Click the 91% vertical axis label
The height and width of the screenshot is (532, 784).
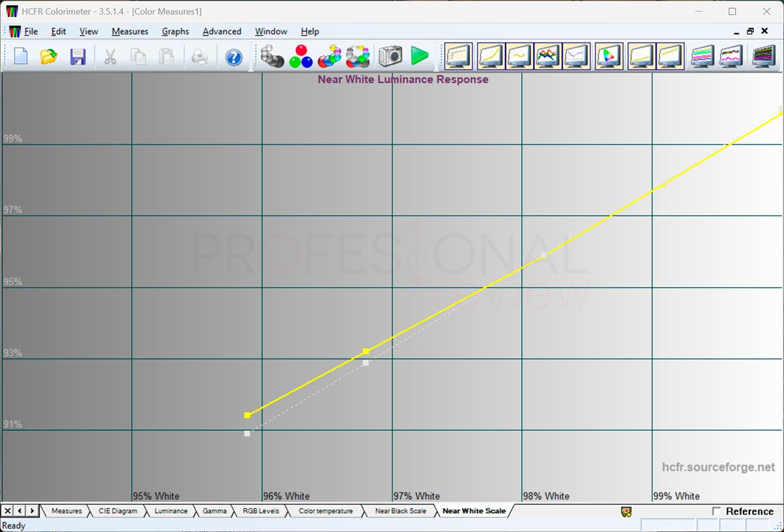(12, 424)
